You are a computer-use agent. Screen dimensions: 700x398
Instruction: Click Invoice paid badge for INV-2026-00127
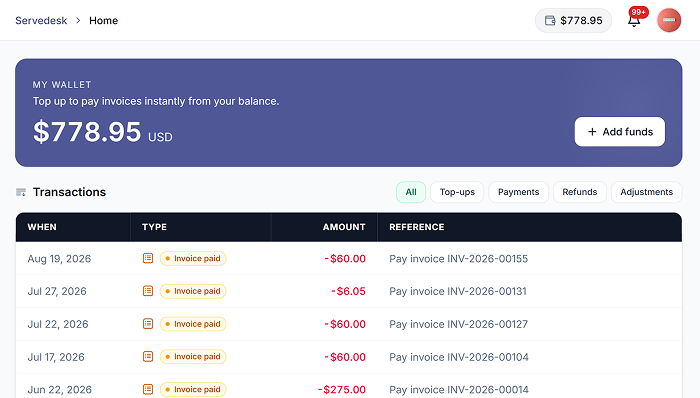[193, 324]
